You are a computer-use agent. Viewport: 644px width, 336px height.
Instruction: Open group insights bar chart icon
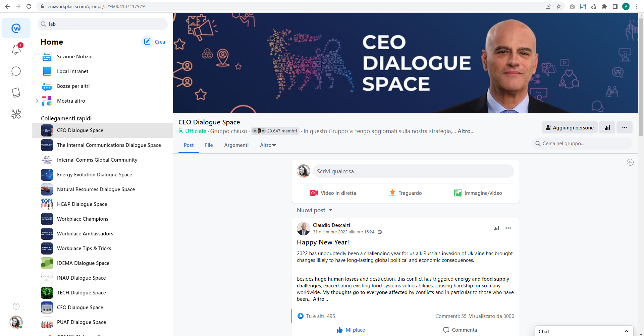pyautogui.click(x=607, y=127)
